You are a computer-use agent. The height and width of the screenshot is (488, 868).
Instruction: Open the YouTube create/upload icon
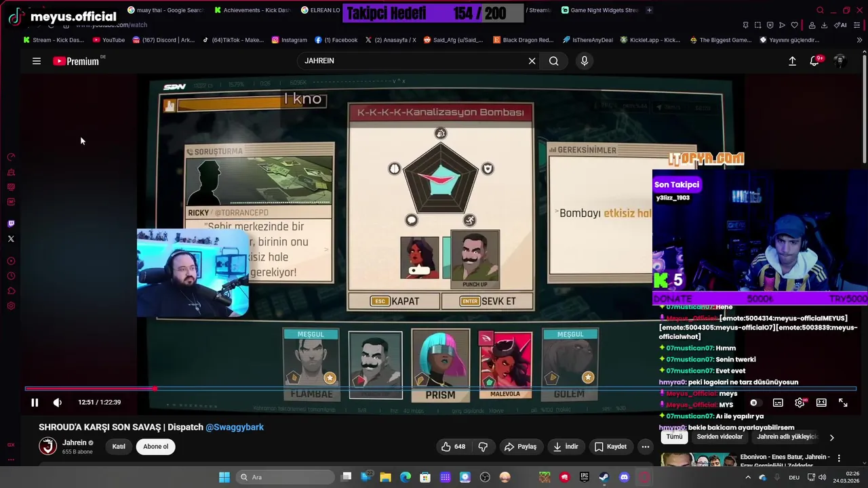point(792,61)
